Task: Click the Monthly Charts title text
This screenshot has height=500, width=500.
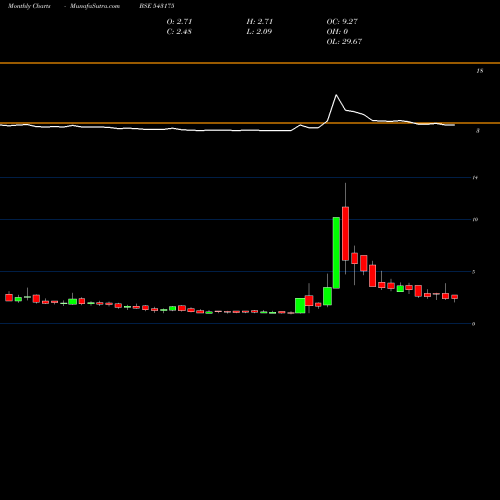Action: (29, 6)
